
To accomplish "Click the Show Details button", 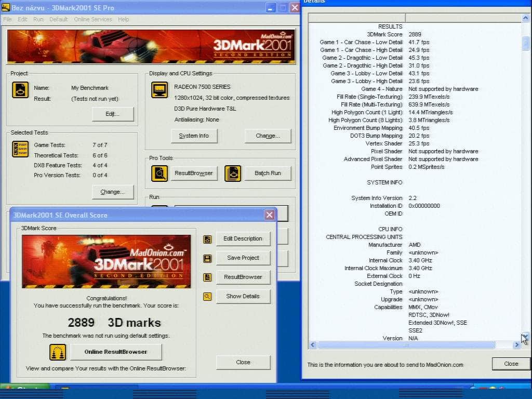I will [243, 296].
